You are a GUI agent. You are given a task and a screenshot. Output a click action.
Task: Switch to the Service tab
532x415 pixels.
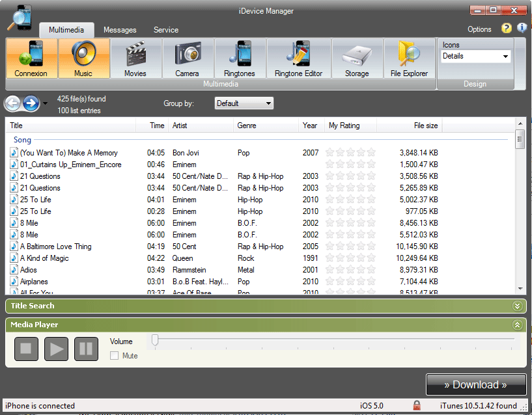pyautogui.click(x=166, y=30)
